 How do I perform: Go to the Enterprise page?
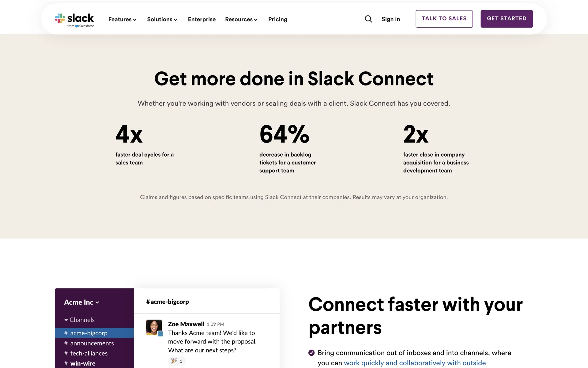point(202,19)
